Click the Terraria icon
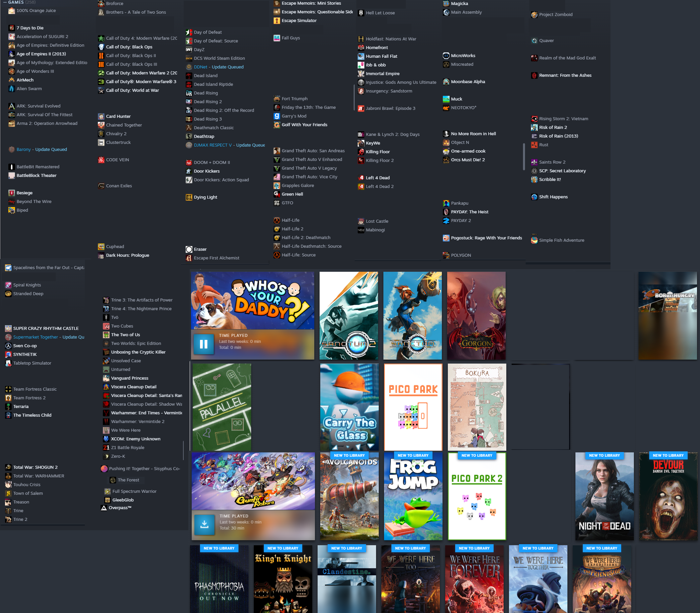The image size is (700, 613). [x=8, y=406]
